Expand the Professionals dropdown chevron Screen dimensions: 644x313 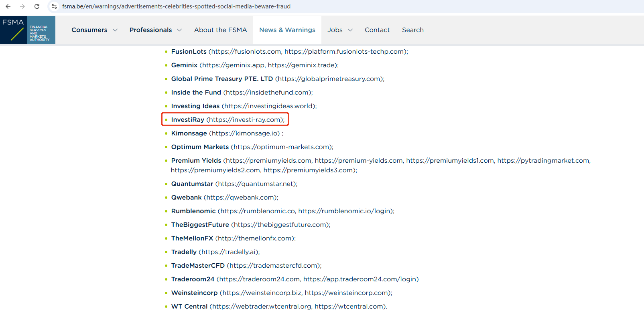pos(179,30)
